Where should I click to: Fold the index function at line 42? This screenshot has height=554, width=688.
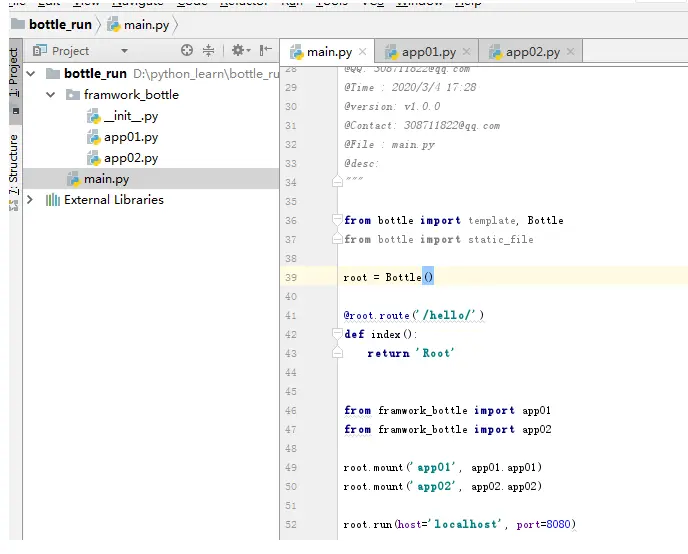(x=337, y=334)
